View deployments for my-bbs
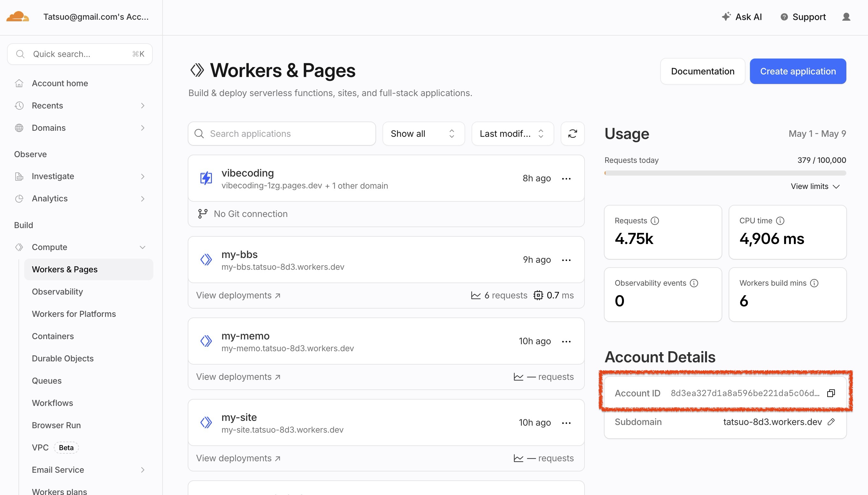Viewport: 868px width, 495px height. point(238,296)
